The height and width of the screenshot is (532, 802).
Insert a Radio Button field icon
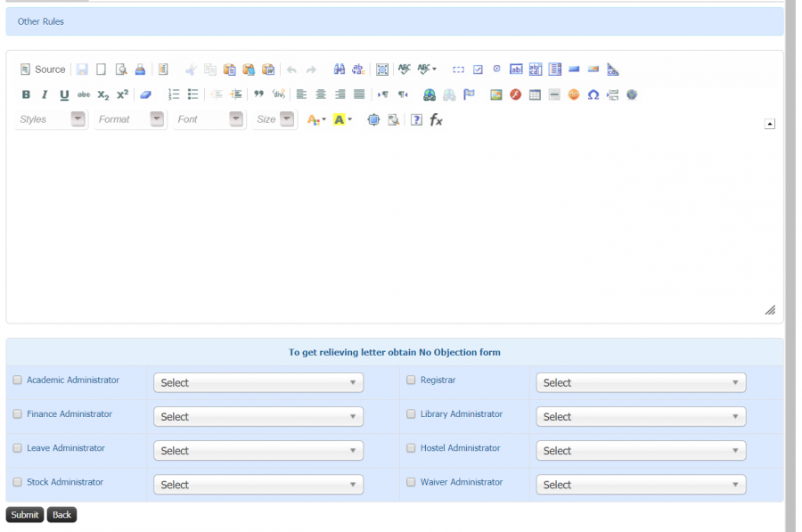(x=496, y=69)
